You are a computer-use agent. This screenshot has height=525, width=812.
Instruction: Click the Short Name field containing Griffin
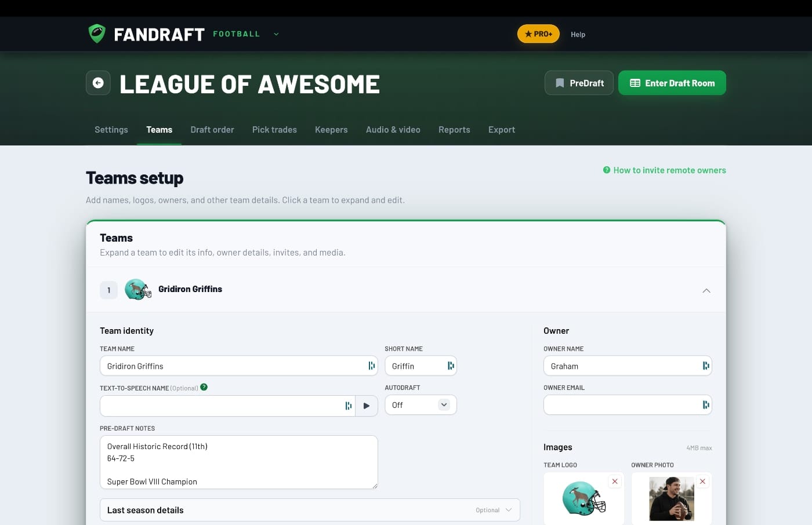420,366
